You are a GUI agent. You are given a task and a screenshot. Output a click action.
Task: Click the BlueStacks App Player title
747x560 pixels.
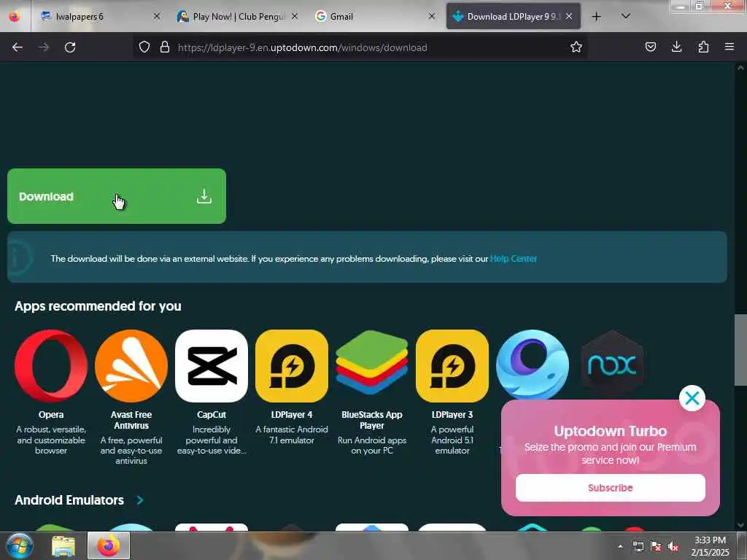click(372, 420)
